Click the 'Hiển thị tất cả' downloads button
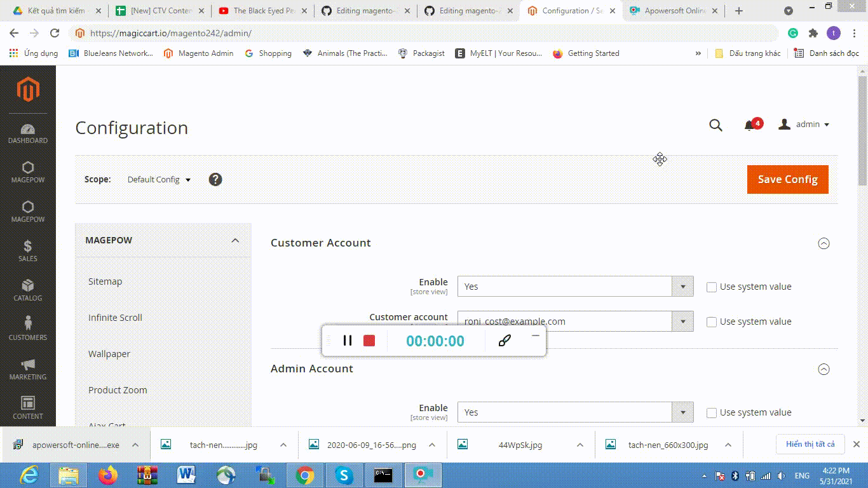This screenshot has width=868, height=488. (810, 444)
